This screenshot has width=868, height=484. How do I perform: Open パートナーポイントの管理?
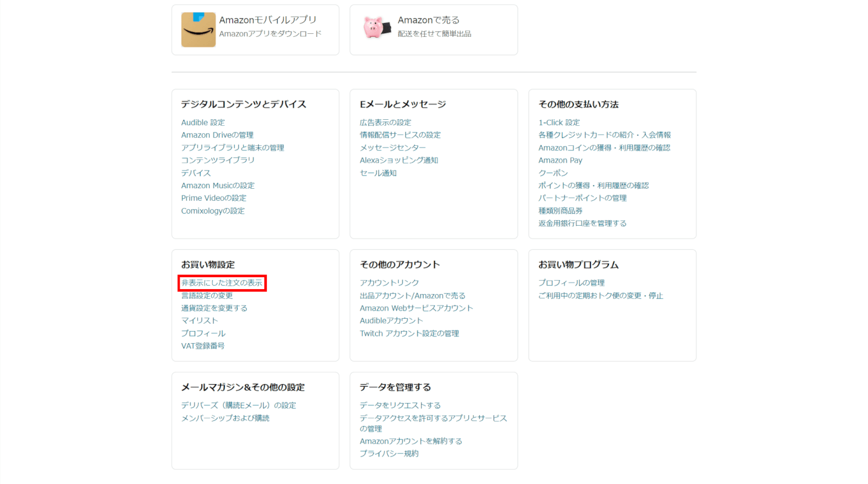[x=582, y=198]
